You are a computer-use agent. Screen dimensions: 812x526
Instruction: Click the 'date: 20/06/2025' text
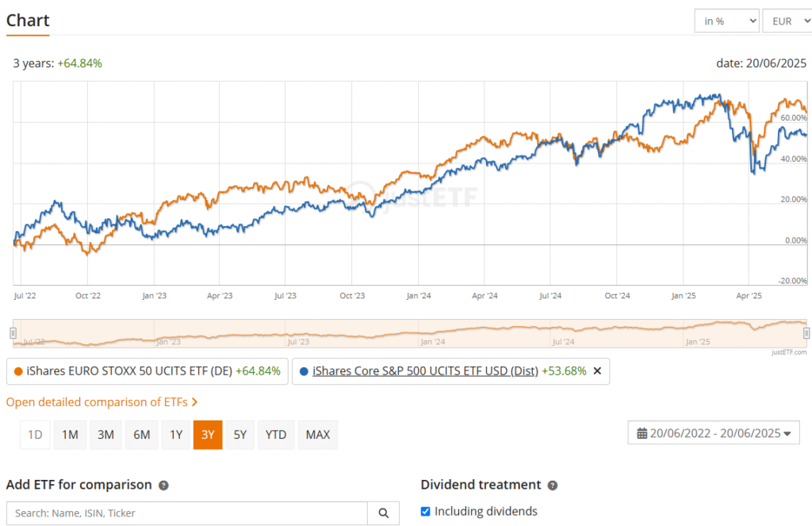tap(761, 63)
